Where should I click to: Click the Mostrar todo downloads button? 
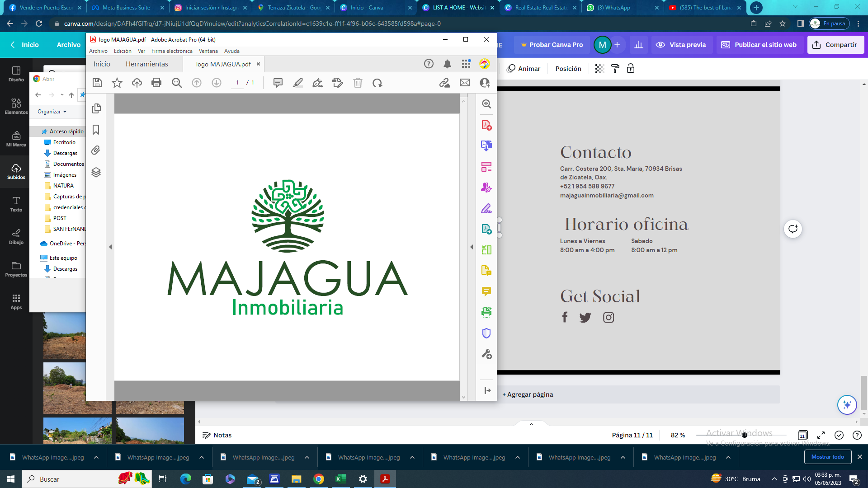(827, 457)
